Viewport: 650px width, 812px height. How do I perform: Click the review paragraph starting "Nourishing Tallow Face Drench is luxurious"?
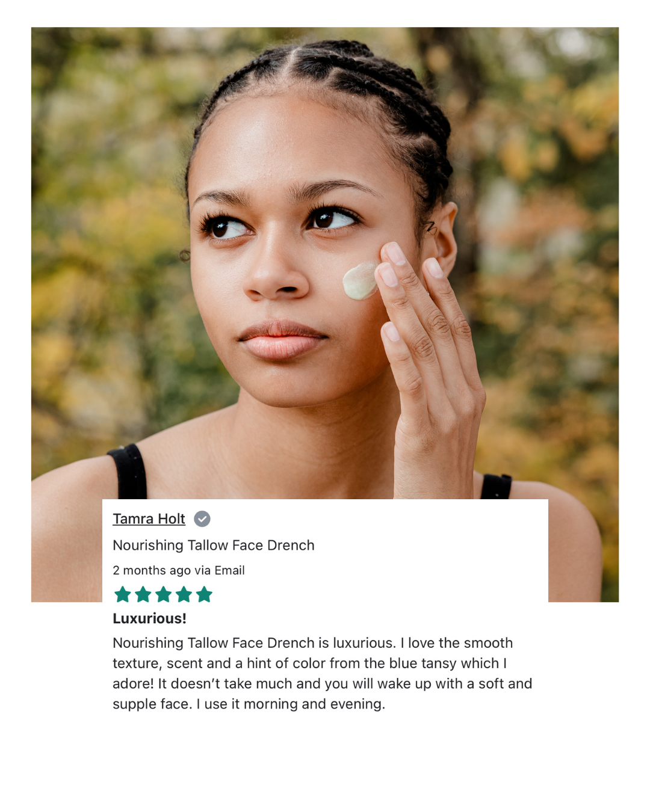323,673
